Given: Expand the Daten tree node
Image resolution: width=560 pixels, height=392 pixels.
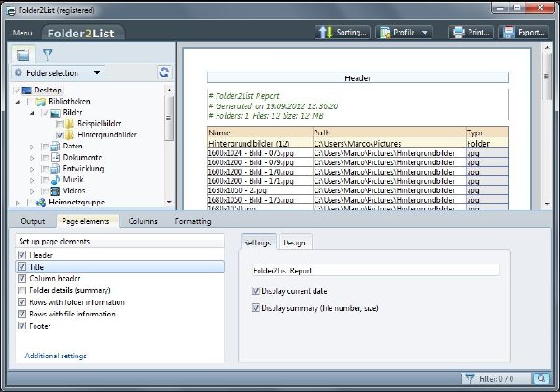Looking at the screenshot, I should click(32, 147).
